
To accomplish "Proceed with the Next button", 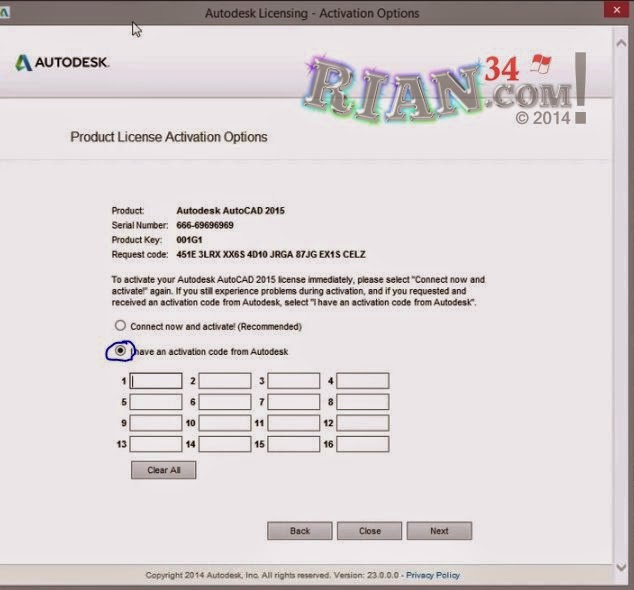I will [439, 531].
